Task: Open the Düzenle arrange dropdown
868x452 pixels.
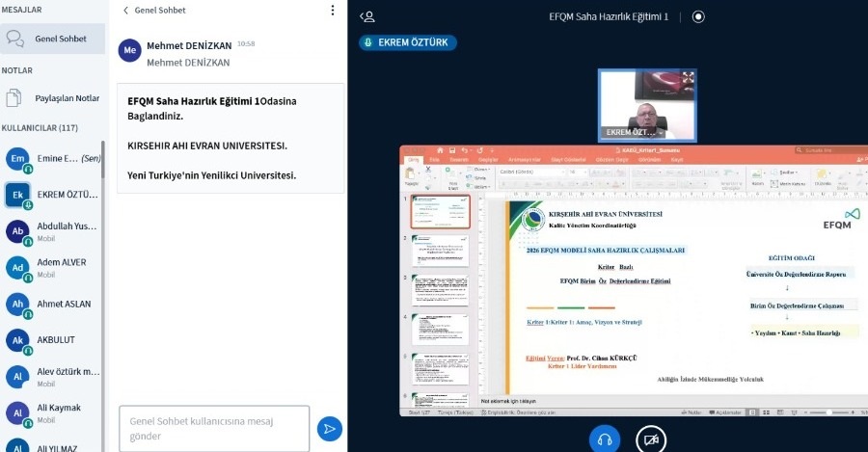Action: (822, 177)
